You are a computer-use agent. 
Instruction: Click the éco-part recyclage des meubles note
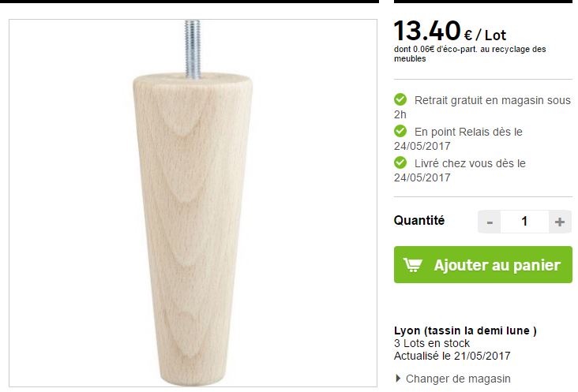click(470, 54)
